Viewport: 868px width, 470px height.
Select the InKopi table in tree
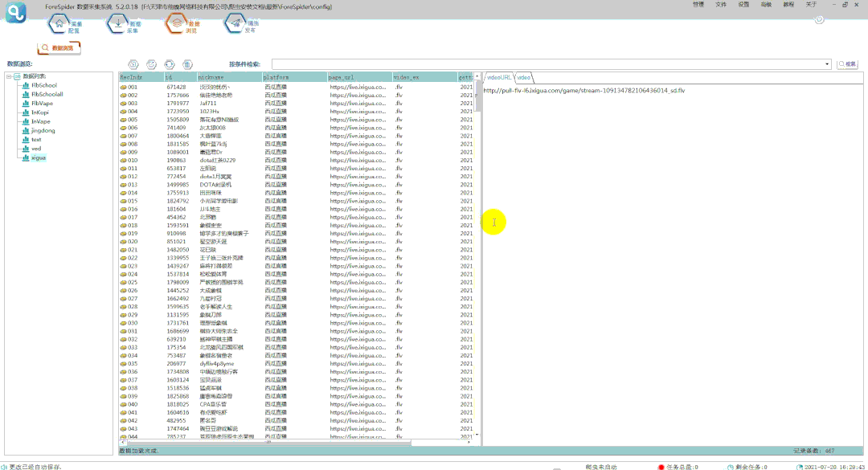(x=40, y=112)
